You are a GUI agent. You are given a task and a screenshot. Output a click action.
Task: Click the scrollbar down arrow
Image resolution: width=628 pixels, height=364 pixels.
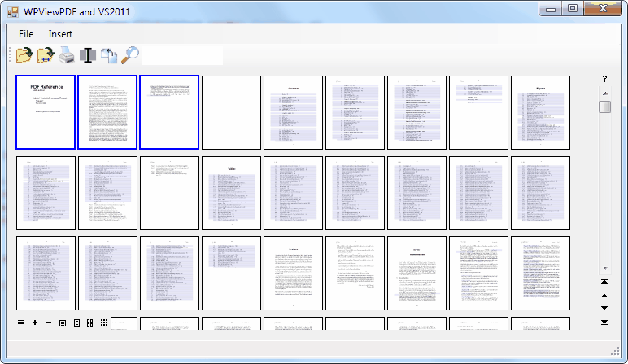(605, 268)
